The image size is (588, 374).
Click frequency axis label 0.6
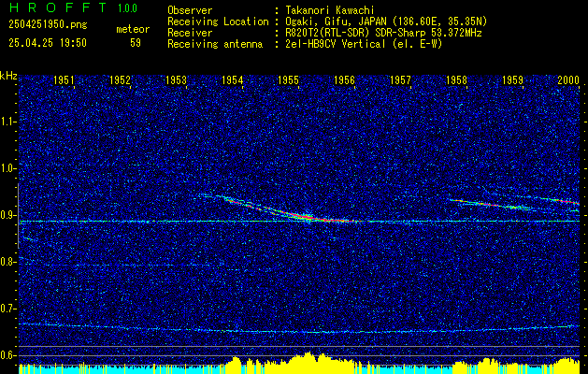pos(8,355)
